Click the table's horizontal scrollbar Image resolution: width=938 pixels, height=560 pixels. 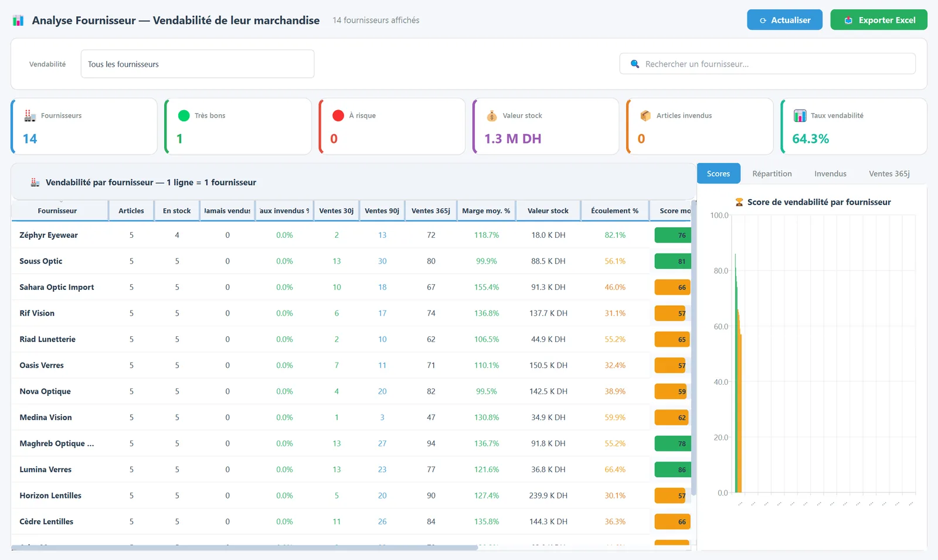(244, 548)
